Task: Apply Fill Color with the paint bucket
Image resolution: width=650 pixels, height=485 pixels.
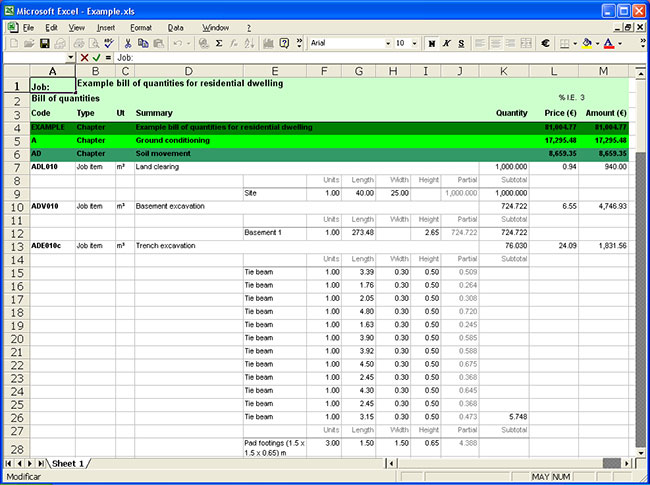Action: click(x=587, y=43)
